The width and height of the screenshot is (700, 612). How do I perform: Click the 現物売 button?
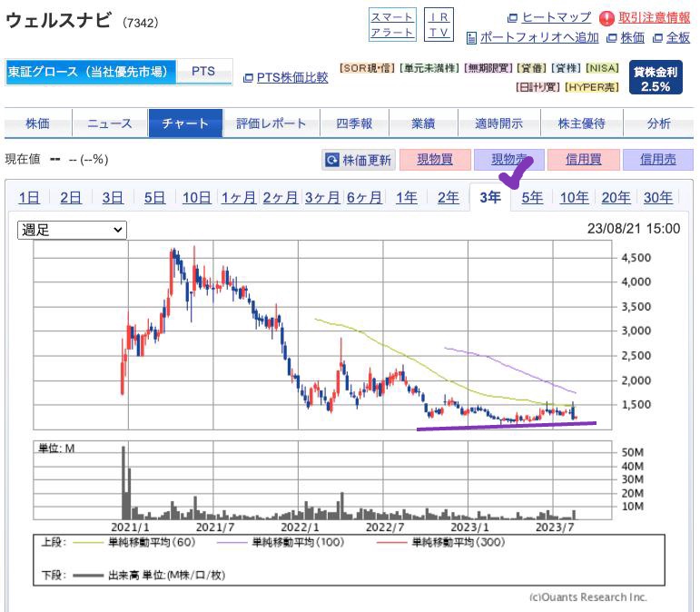tap(509, 160)
